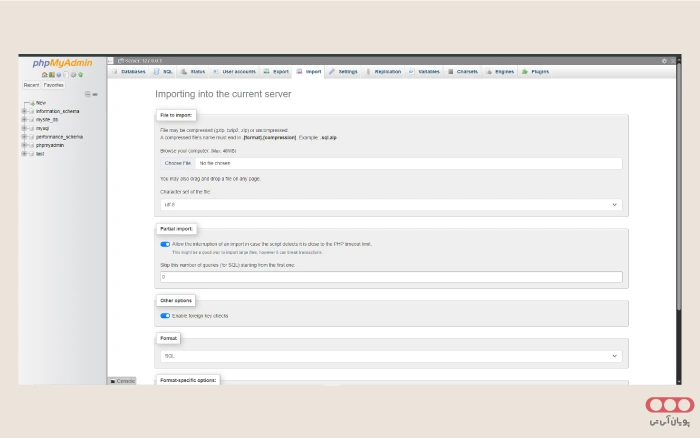Viewport: 700px width, 438px height.
Task: Expand the test database node
Action: pyautogui.click(x=24, y=154)
